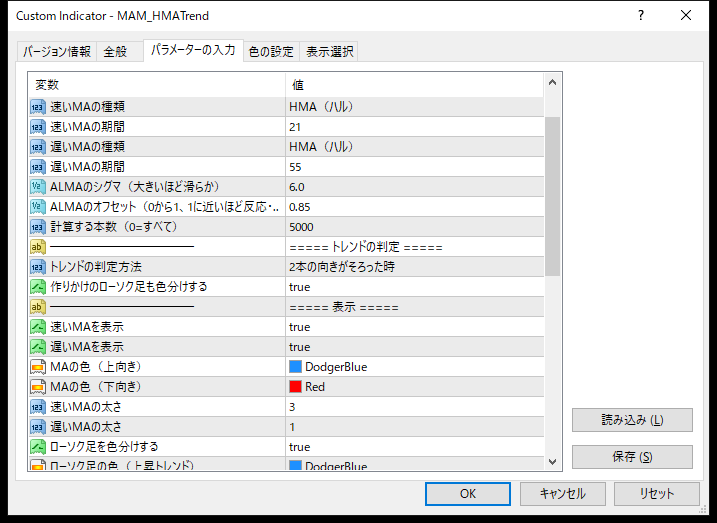Select the パラメーターの入力 tab
This screenshot has width=717, height=523.
click(193, 50)
